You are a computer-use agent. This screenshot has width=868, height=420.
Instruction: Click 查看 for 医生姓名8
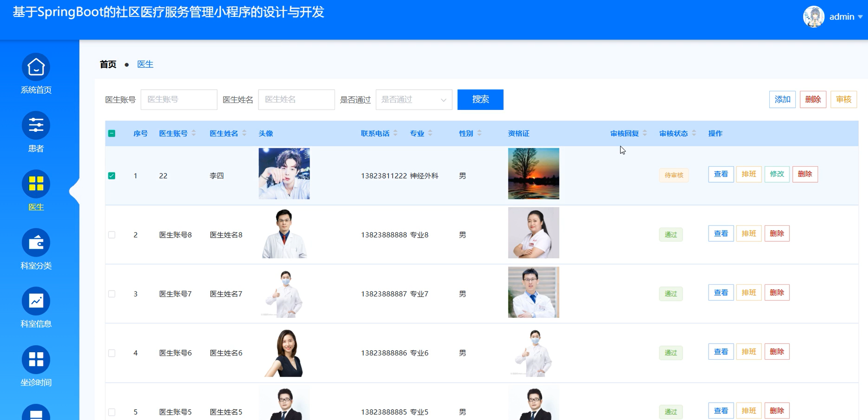tap(721, 234)
